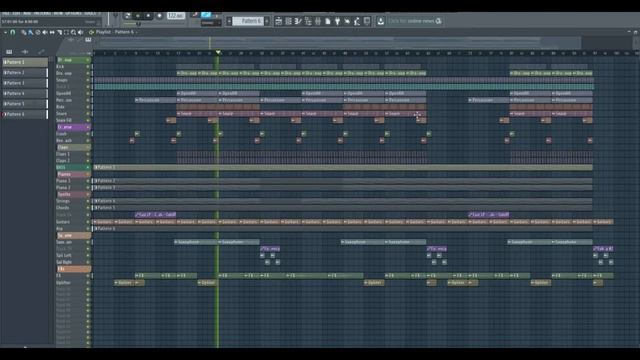Click the transport record button

pyautogui.click(x=160, y=16)
